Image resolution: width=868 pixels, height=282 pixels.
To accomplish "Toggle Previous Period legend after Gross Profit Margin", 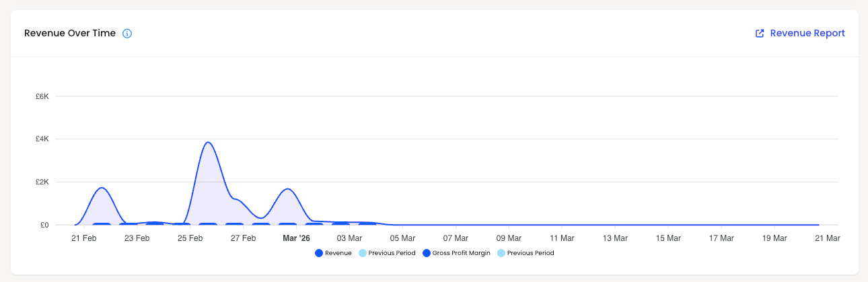I will (x=530, y=253).
